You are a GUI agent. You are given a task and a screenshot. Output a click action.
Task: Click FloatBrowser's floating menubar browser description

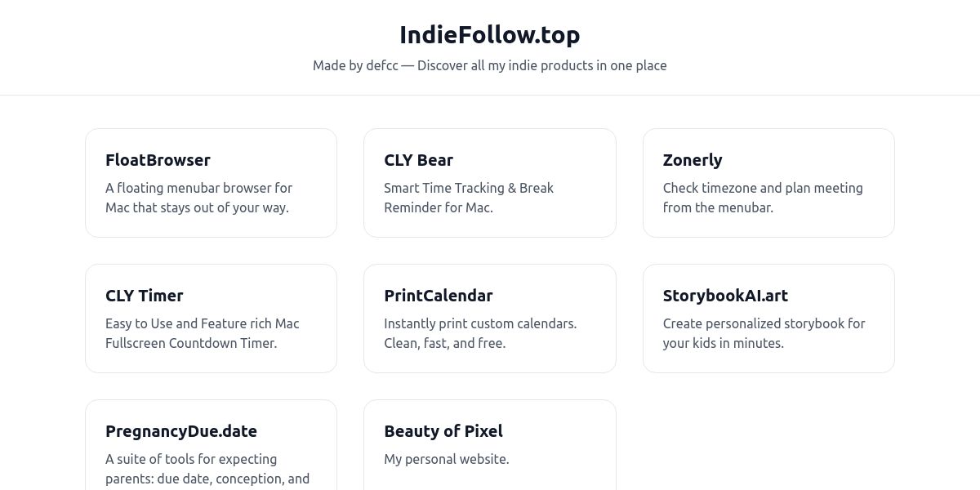point(198,198)
